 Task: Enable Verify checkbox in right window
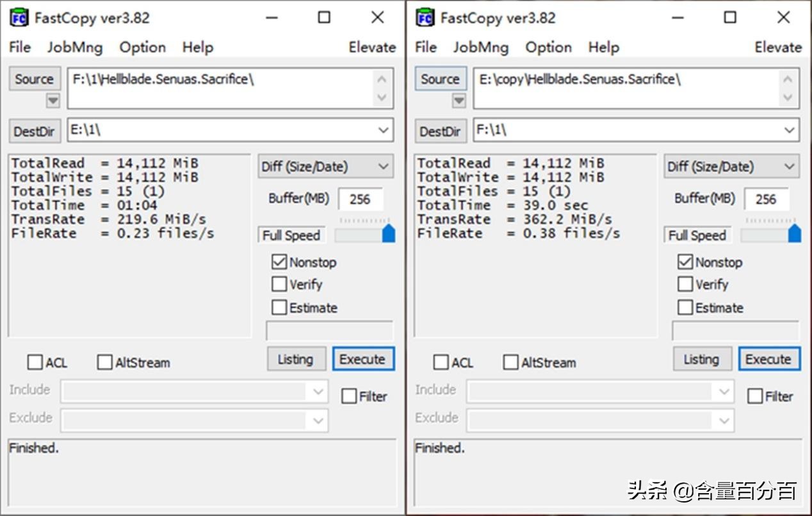point(685,284)
